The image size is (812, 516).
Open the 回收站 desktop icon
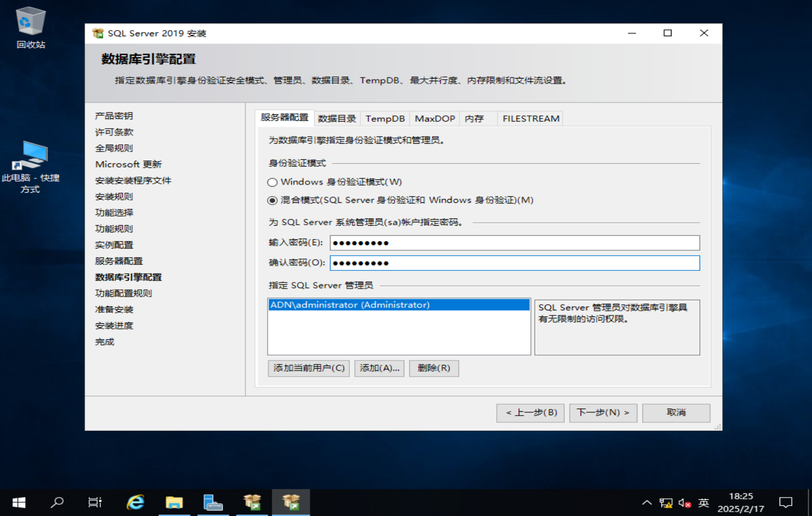click(x=31, y=28)
